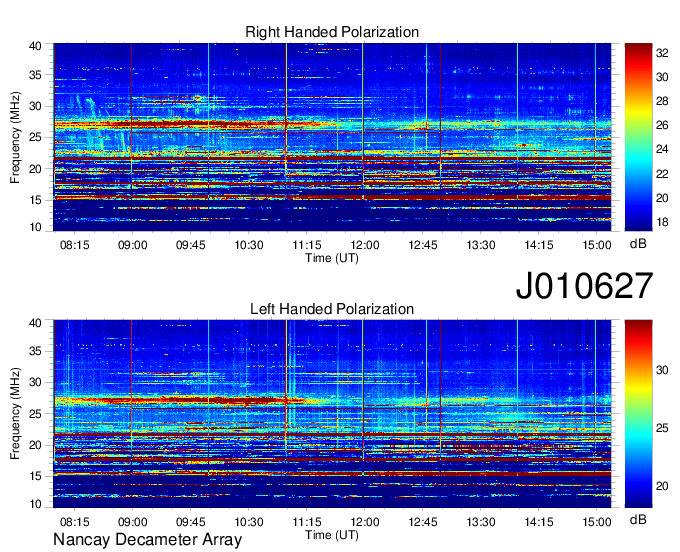
Task: Click 10:30 time tick on Left Handed plot
Action: [248, 522]
